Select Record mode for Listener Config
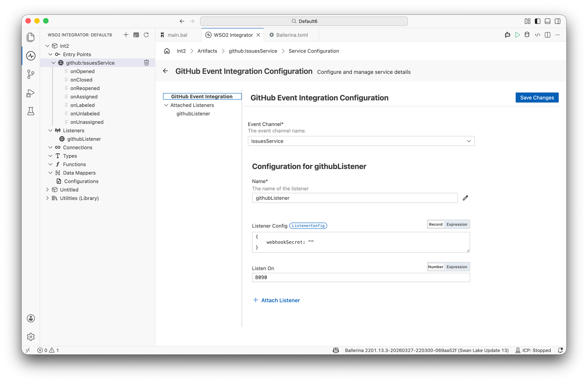Screen dimensions: 588x383 tap(435, 224)
